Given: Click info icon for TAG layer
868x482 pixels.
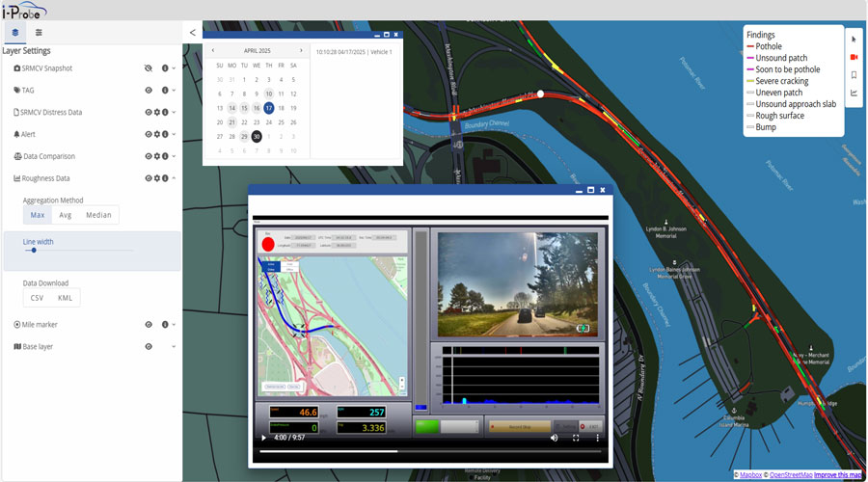Looking at the screenshot, I should tap(165, 91).
